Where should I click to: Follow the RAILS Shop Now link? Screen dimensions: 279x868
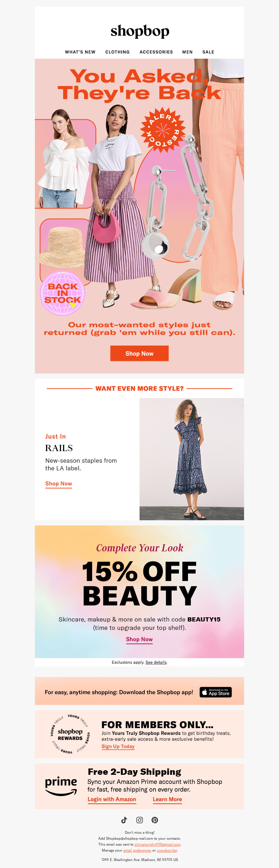59,484
